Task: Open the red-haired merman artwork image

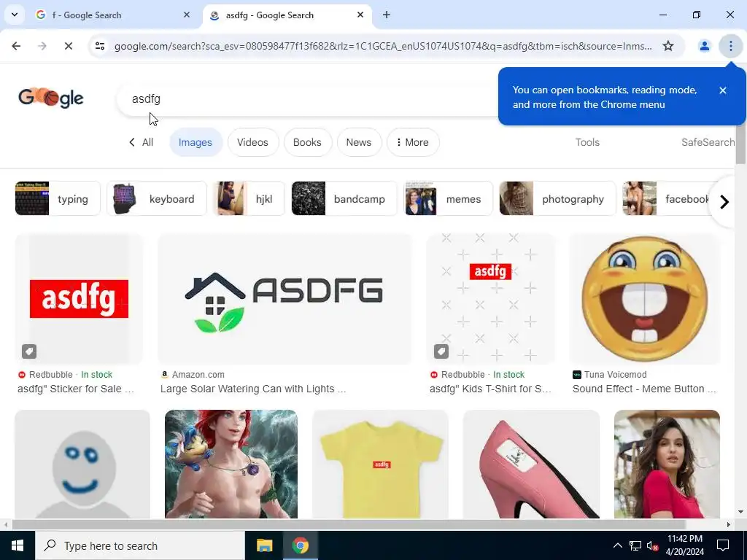Action: (x=231, y=464)
